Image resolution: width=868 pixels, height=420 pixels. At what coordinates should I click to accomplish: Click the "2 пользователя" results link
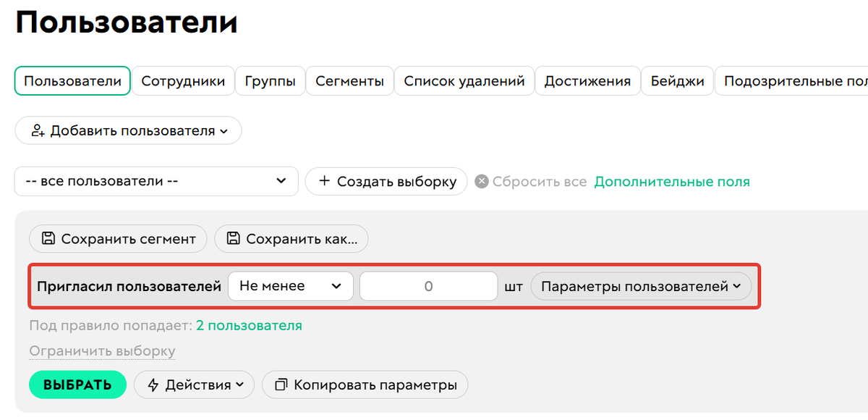250,325
